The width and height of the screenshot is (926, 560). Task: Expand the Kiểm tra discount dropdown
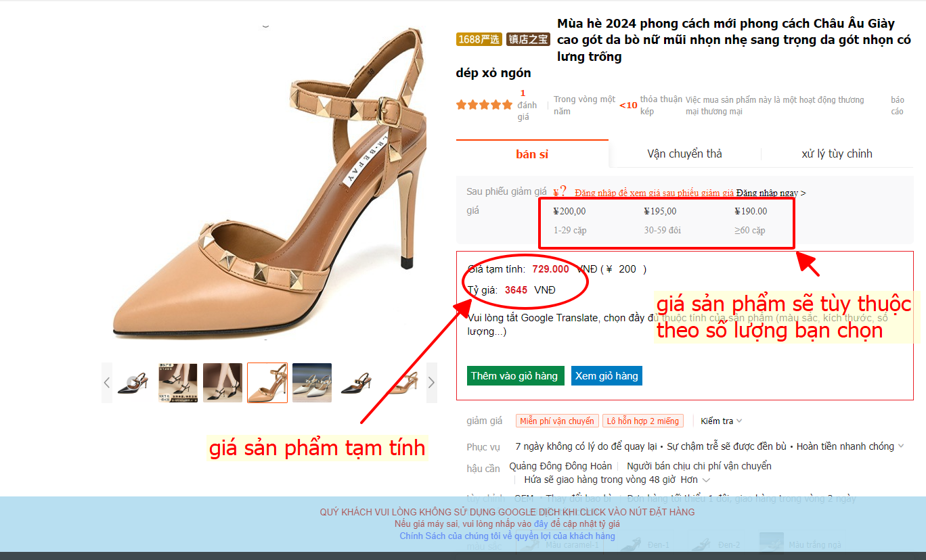722,421
